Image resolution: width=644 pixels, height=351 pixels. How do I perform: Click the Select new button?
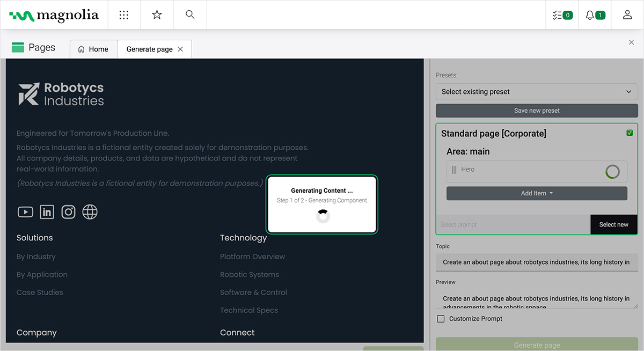(x=613, y=224)
